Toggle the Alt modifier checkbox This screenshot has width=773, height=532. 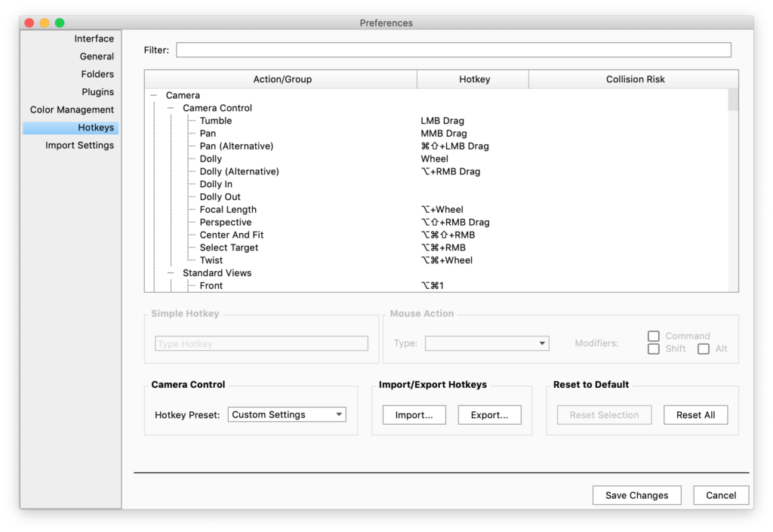pyautogui.click(x=705, y=349)
